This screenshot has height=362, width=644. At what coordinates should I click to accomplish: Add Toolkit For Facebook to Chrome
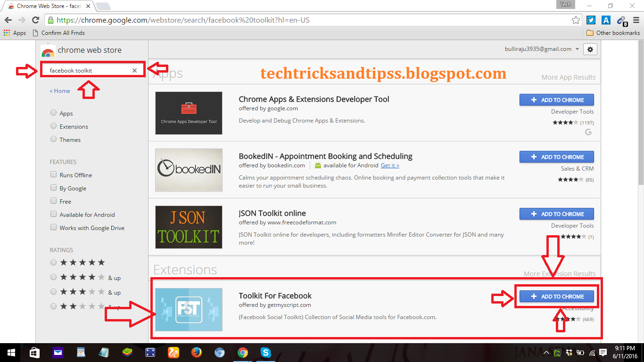click(x=557, y=296)
